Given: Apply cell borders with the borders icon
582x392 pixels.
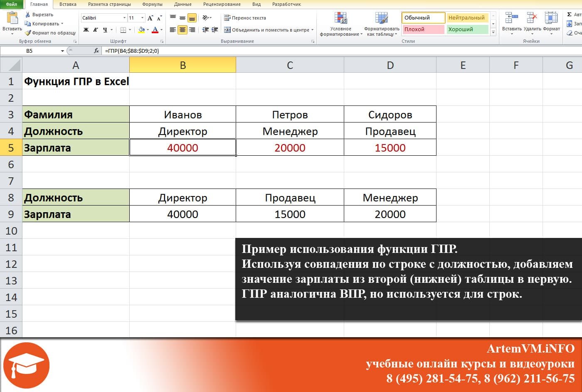Looking at the screenshot, I should point(123,30).
